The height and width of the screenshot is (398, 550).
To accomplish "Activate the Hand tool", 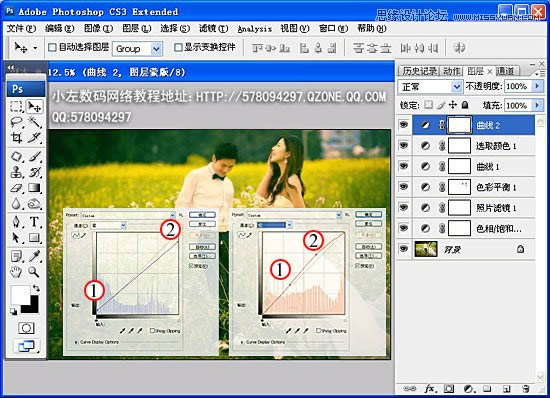I will pos(16,271).
